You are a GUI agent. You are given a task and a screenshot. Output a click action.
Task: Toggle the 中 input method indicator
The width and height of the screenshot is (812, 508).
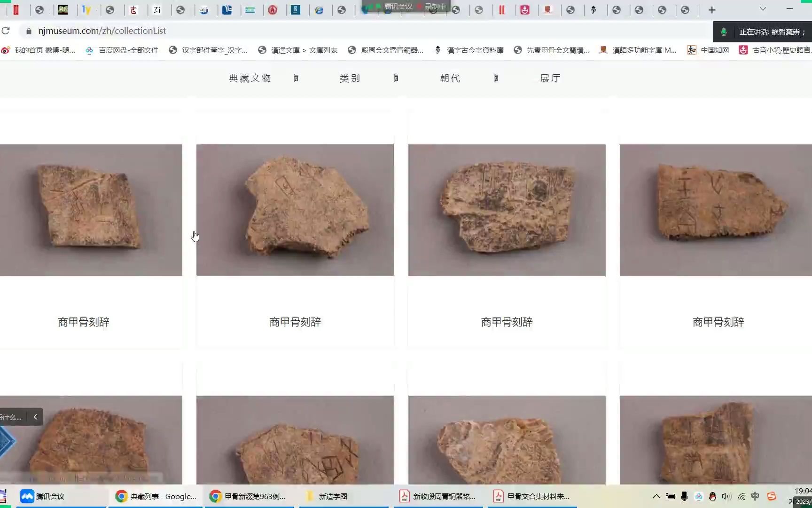(755, 496)
